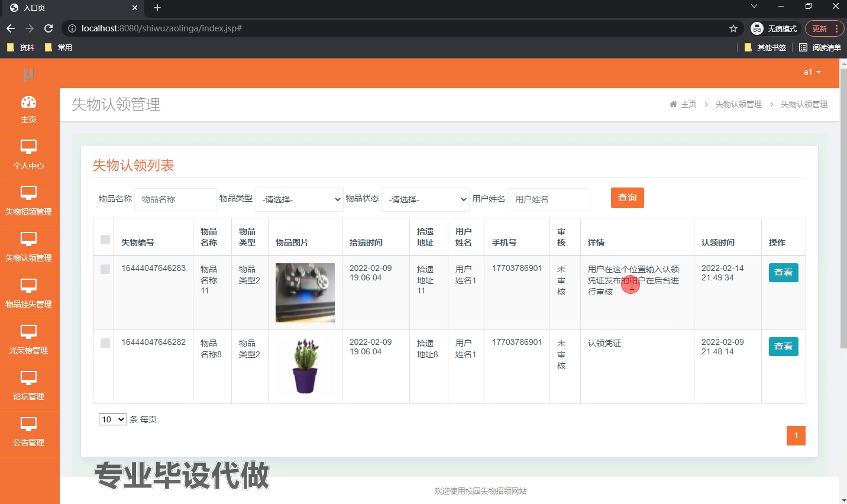The image size is (847, 504).
Task: Click the 公告管理 monitor icon
Action: (x=28, y=424)
